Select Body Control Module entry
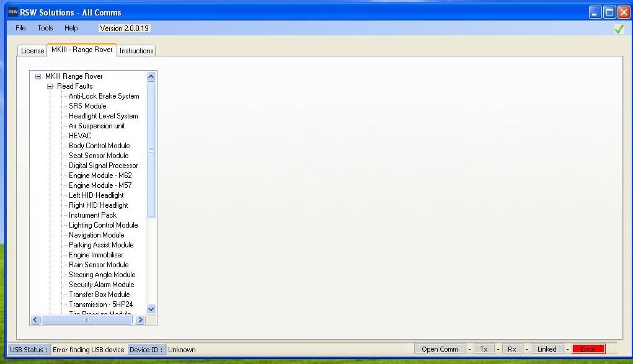 coord(99,146)
